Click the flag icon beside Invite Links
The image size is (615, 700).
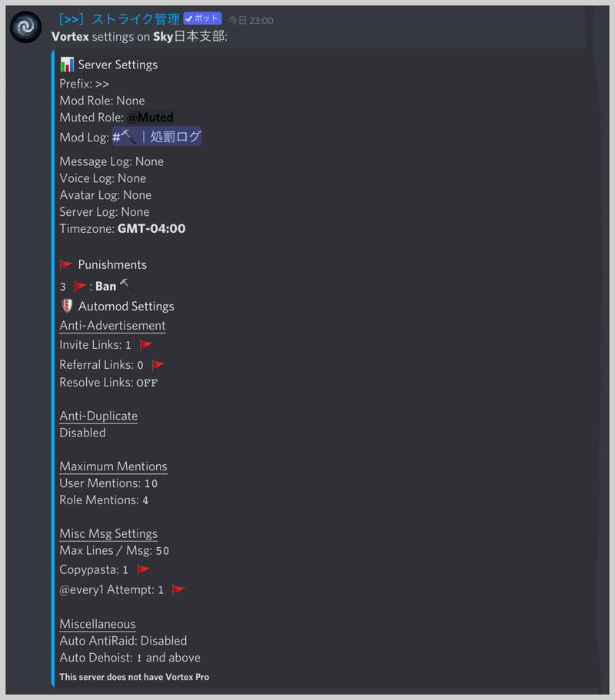click(x=146, y=344)
